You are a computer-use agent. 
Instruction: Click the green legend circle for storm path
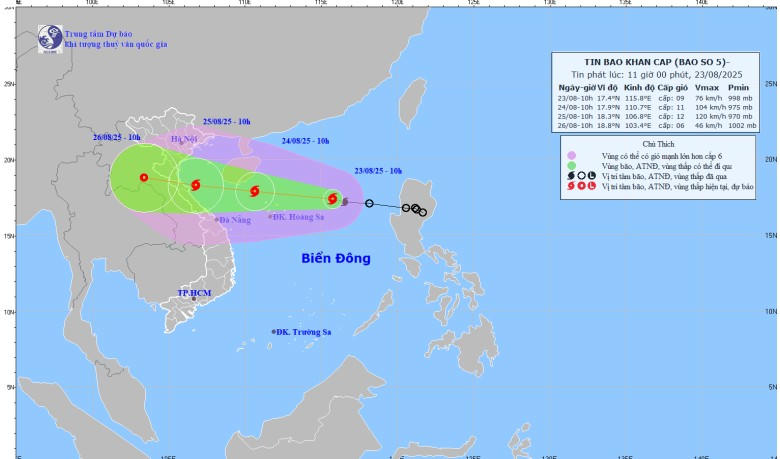click(570, 165)
